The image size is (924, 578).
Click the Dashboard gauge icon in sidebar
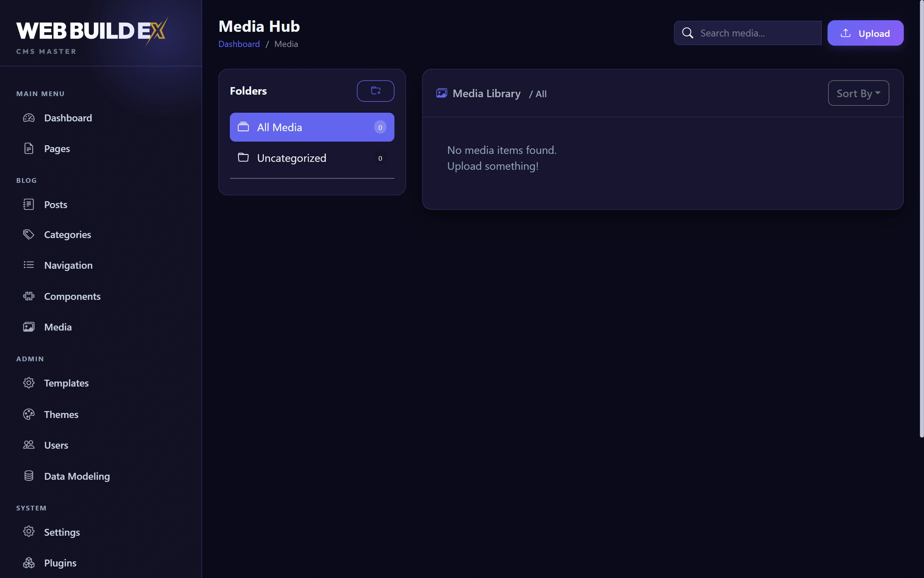[x=29, y=118]
